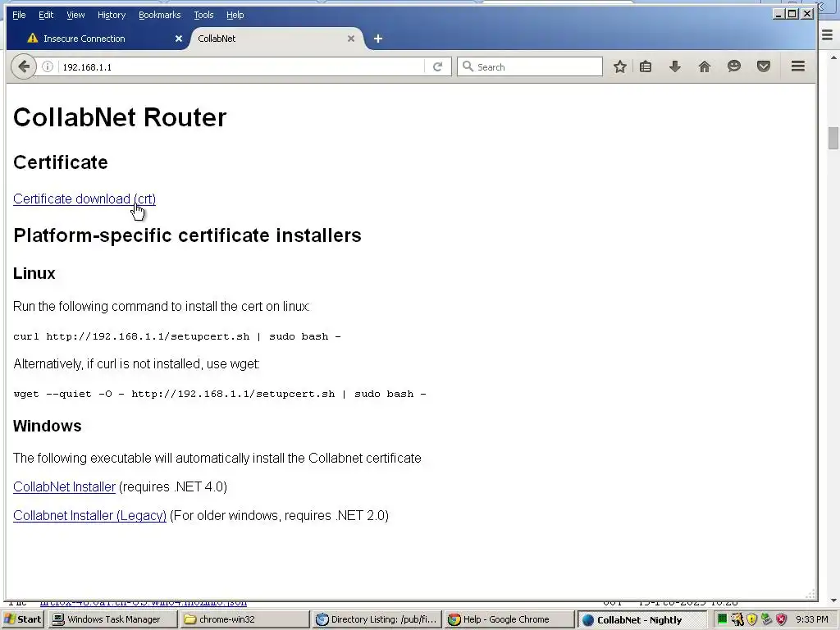Screen dimensions: 840x630
Task: Go to the home page icon
Action: [705, 66]
